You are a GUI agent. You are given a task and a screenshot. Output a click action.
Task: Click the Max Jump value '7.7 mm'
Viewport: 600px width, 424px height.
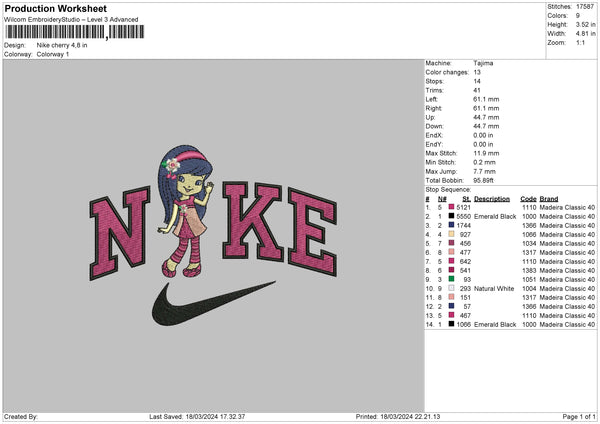[x=484, y=171]
